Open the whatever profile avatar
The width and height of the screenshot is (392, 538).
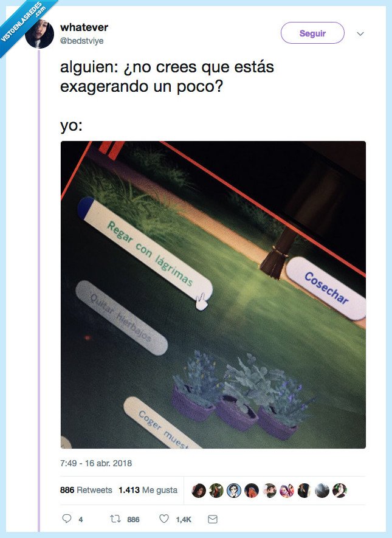(40, 34)
